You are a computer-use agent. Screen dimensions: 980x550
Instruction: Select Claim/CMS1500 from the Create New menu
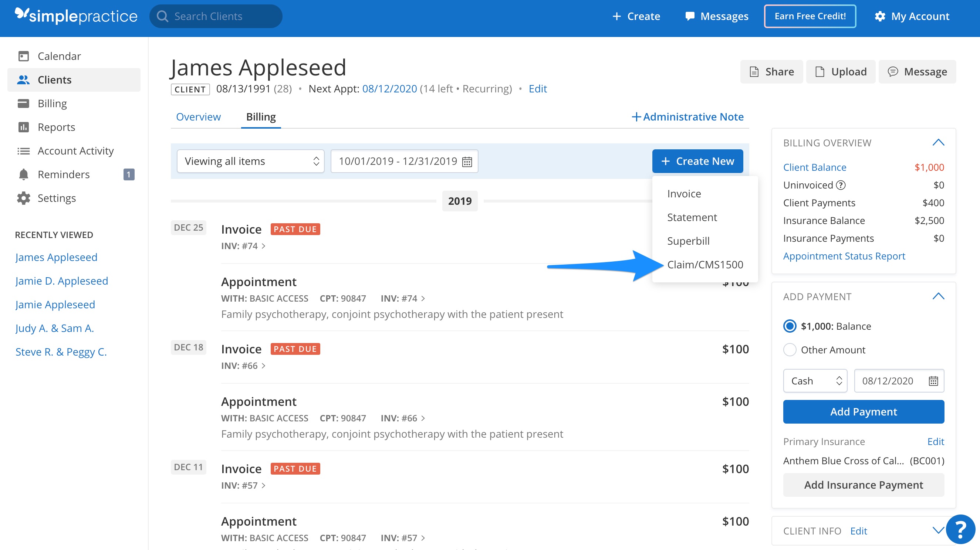[x=706, y=264]
